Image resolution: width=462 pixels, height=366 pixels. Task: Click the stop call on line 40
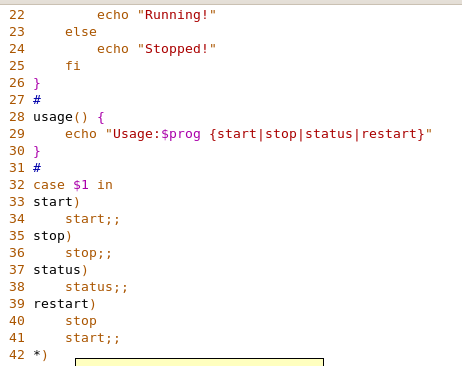pos(81,321)
